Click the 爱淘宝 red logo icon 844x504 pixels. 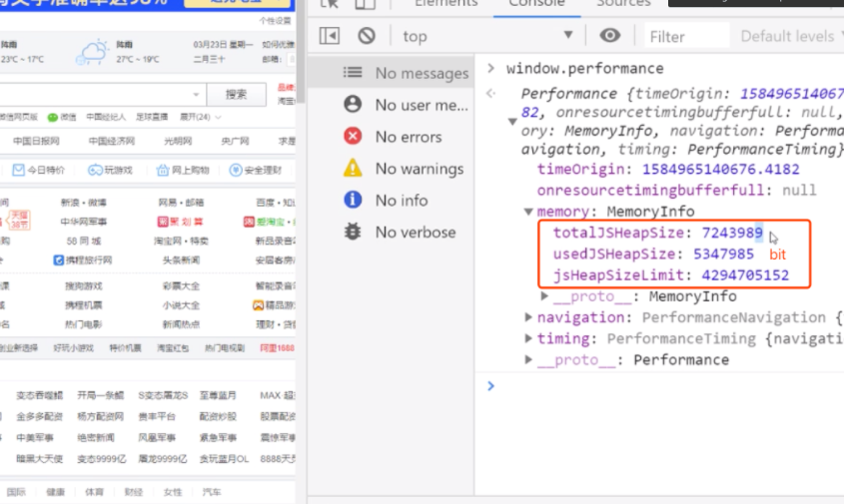click(249, 222)
